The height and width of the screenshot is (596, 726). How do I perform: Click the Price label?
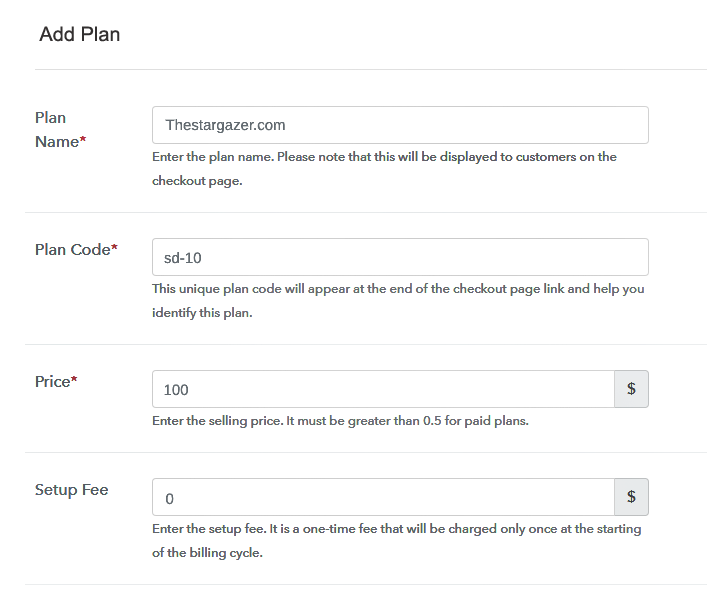(52, 382)
